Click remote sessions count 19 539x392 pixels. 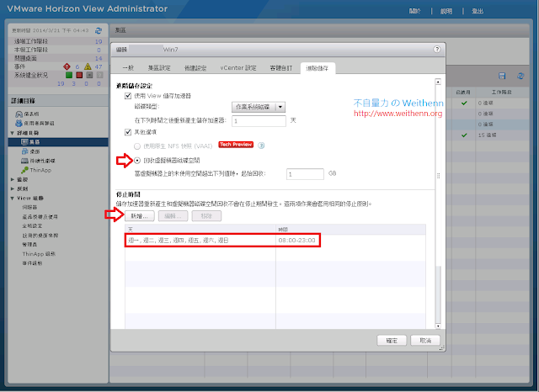coord(99,41)
